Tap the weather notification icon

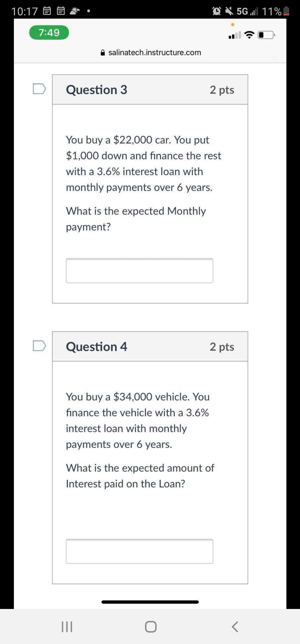point(74,11)
